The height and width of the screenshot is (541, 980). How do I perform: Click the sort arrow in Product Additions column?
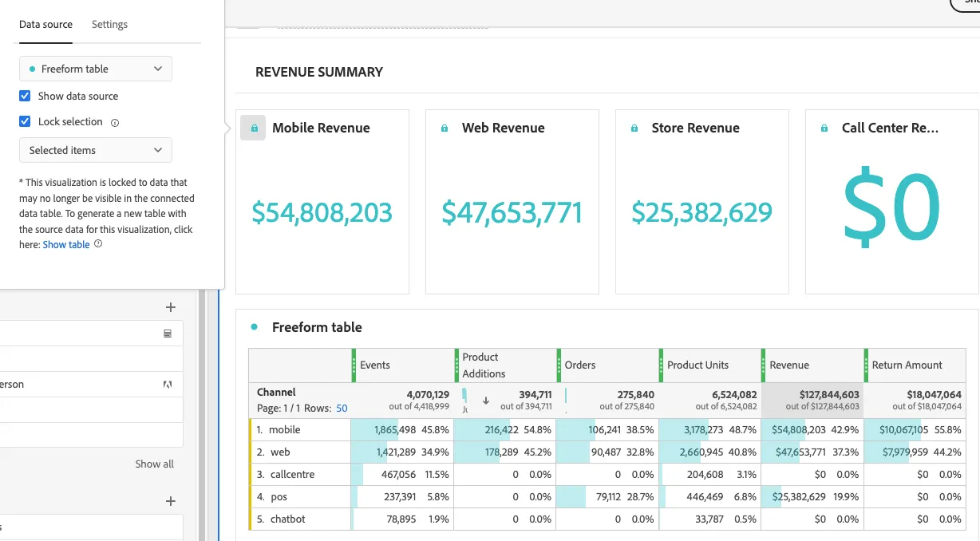point(485,401)
